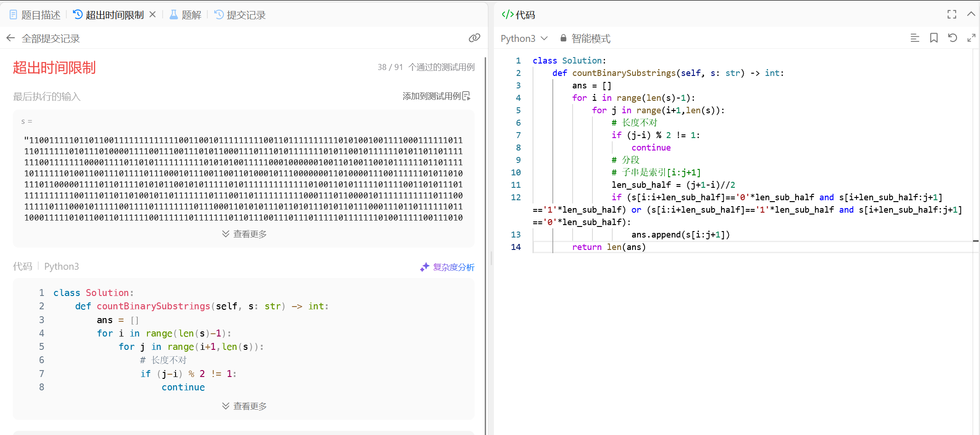
Task: Click the left panel vertical scrollbar
Action: click(x=485, y=230)
